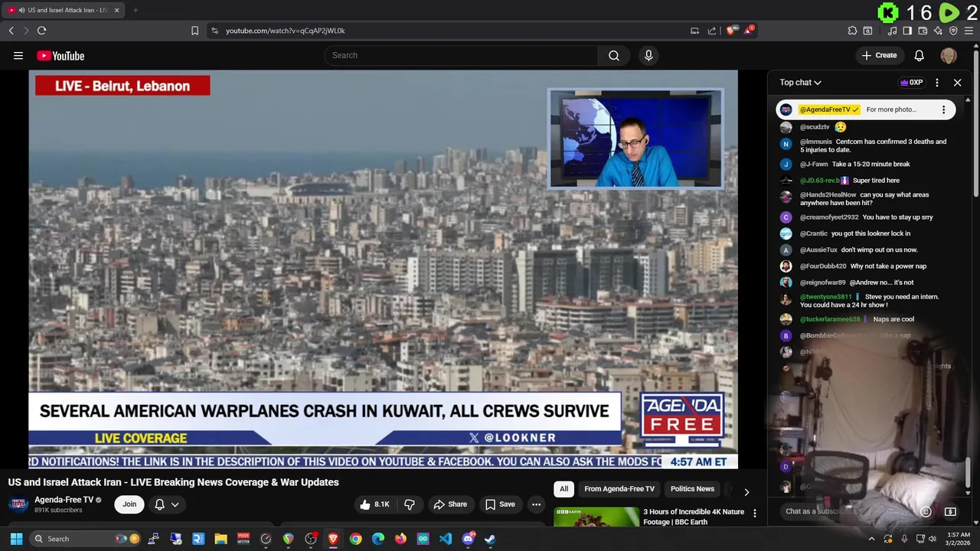Go back in browser
This screenshot has height=551, width=980.
click(x=11, y=31)
